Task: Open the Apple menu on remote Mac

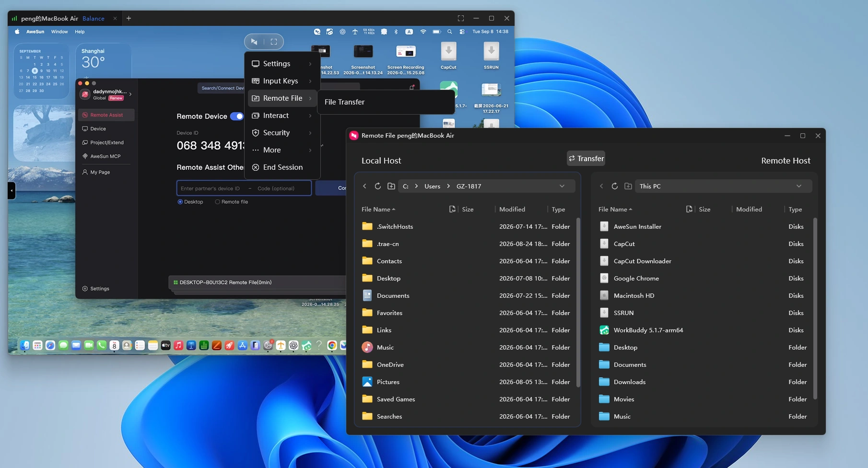Action: point(17,32)
